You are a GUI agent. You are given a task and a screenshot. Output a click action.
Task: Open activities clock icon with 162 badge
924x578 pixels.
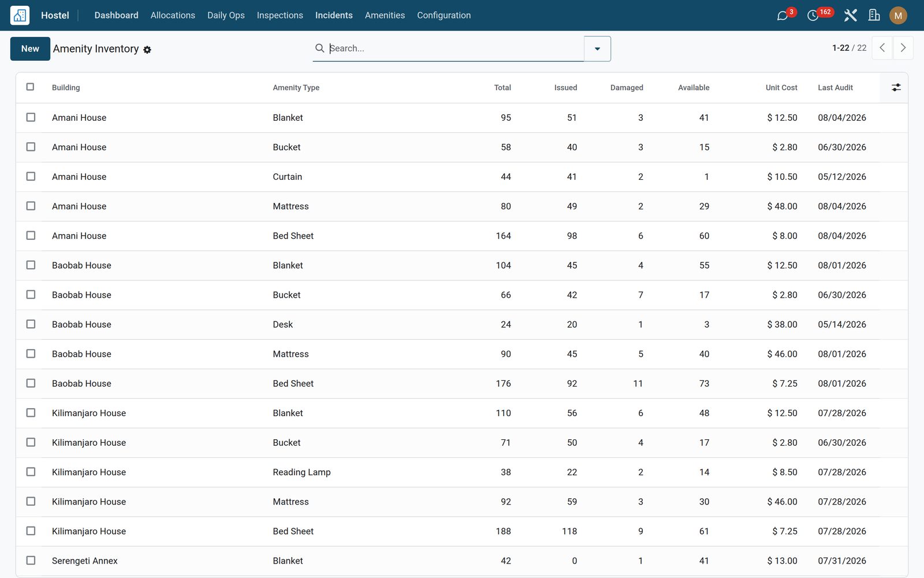813,16
